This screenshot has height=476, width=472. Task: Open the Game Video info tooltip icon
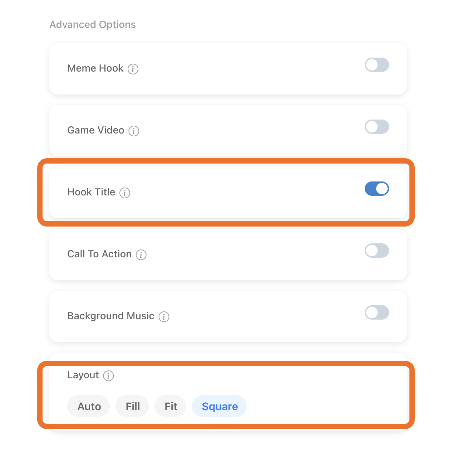134,131
